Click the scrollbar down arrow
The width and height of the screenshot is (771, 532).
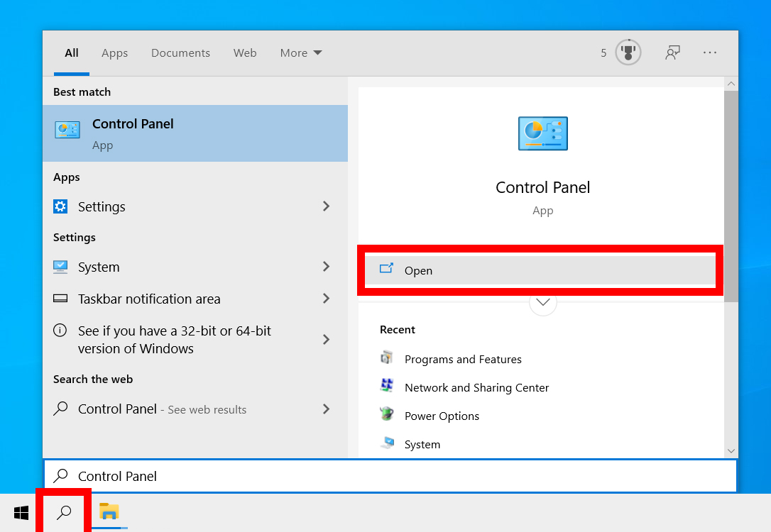click(731, 450)
